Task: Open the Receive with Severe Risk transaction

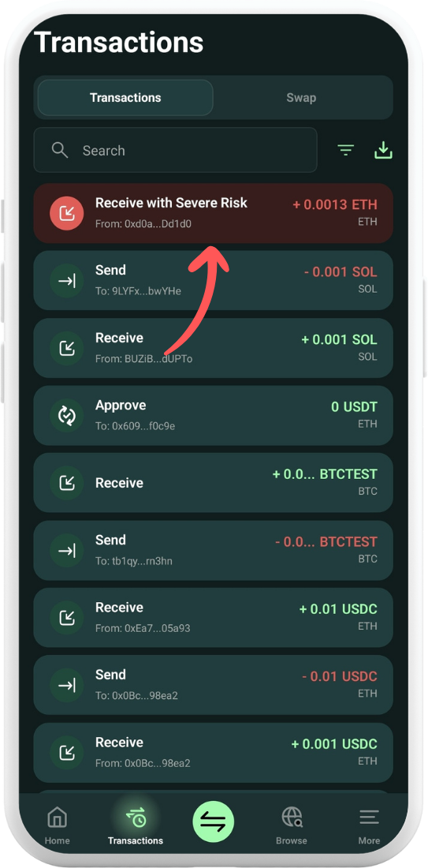Action: pyautogui.click(x=214, y=213)
